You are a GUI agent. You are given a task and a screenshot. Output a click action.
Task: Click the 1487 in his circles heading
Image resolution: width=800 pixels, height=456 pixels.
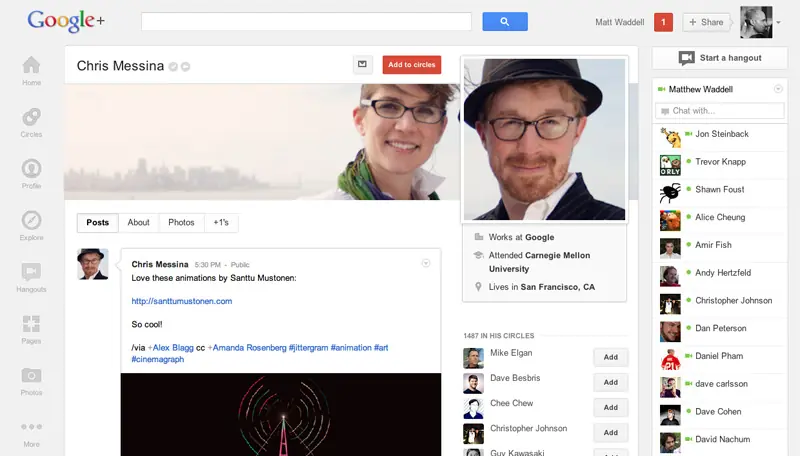pyautogui.click(x=498, y=336)
